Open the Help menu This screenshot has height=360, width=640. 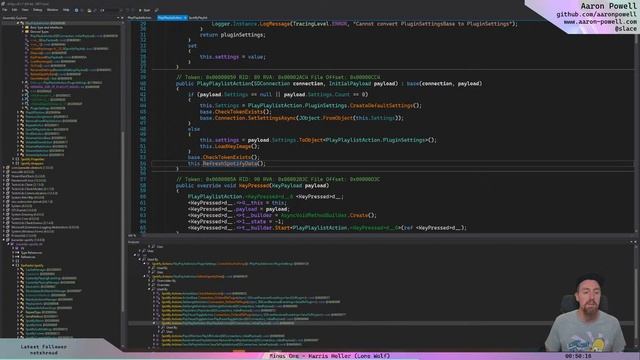click(x=66, y=10)
